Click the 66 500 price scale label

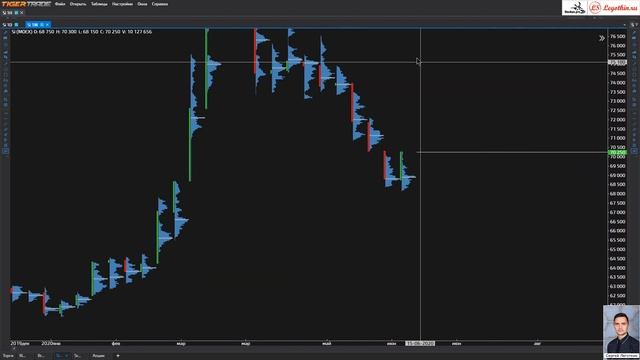(x=618, y=222)
